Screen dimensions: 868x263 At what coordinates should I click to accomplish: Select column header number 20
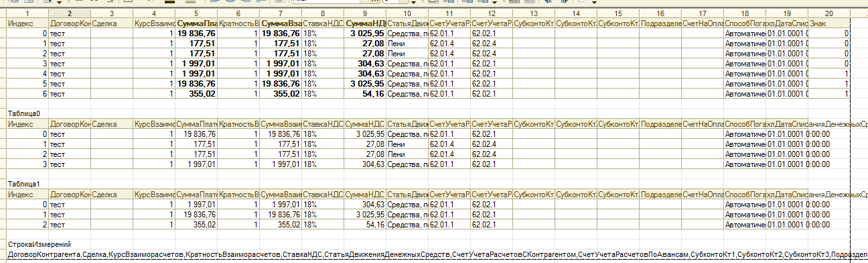829,13
